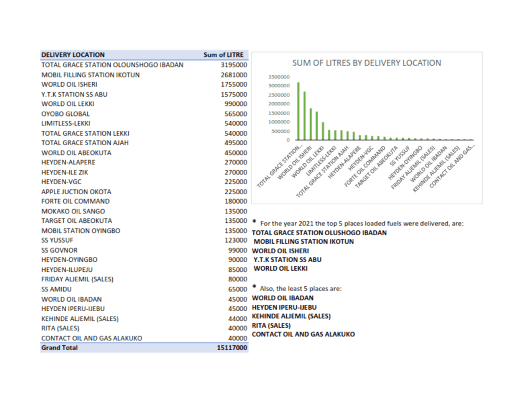Select the MOKAKO OIL SANGO row
This screenshot has width=532, height=399.
[x=144, y=211]
